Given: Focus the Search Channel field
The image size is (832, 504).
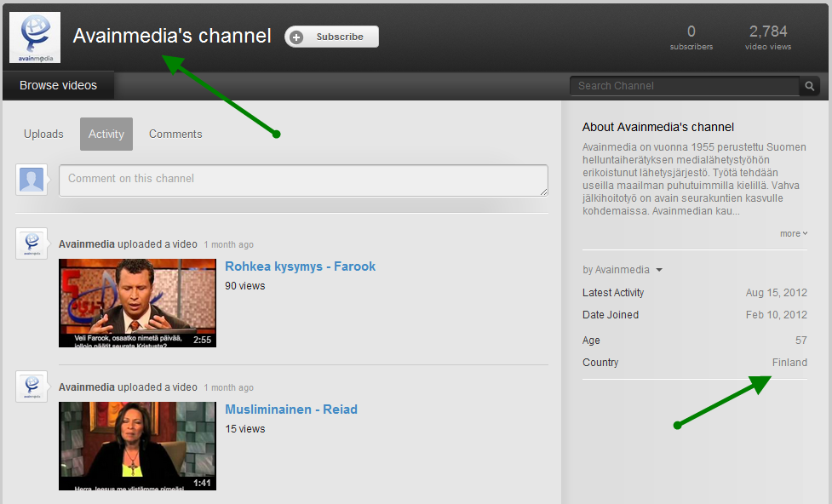Looking at the screenshot, I should (x=685, y=86).
